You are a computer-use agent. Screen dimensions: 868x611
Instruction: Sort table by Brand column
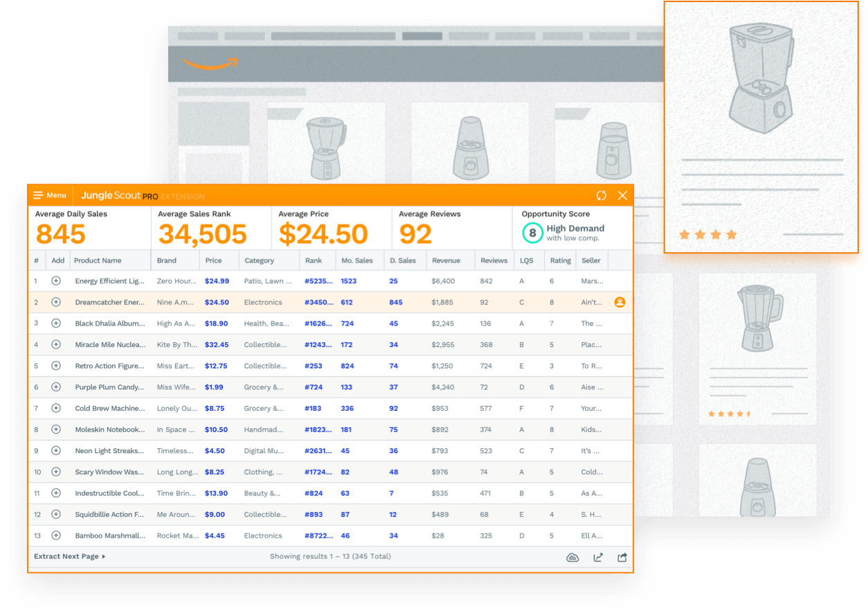(167, 260)
